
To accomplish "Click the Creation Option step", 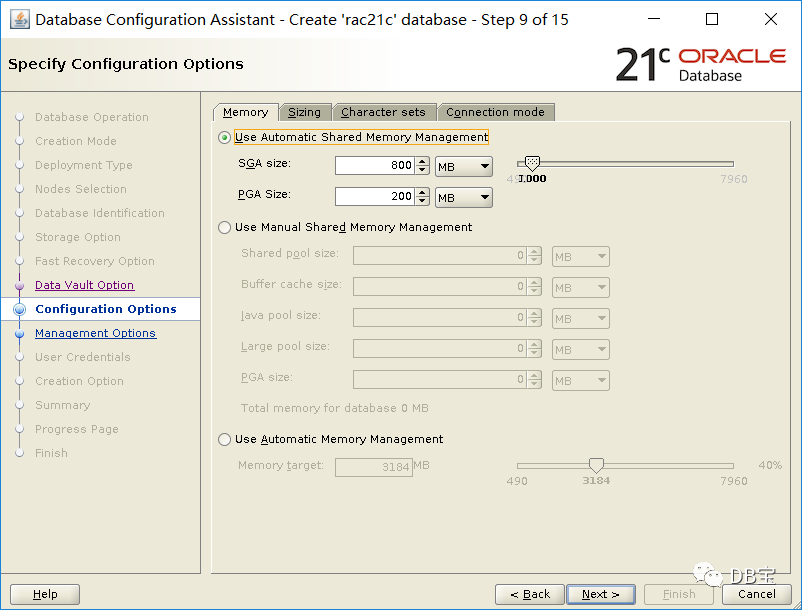I will point(79,381).
